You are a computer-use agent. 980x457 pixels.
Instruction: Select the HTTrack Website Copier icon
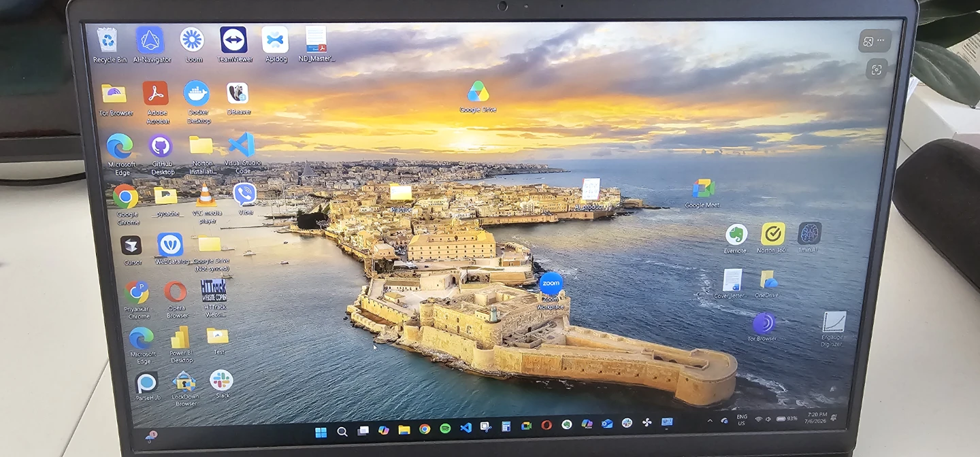click(x=214, y=299)
